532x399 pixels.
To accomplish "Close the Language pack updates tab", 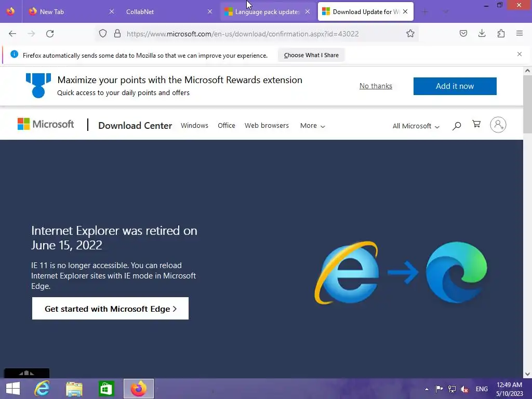I will click(x=308, y=11).
